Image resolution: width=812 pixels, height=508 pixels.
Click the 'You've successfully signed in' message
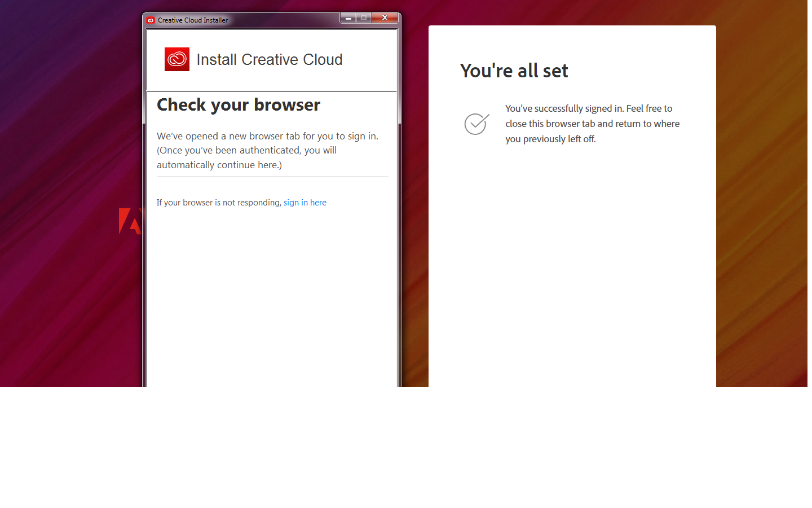click(592, 124)
